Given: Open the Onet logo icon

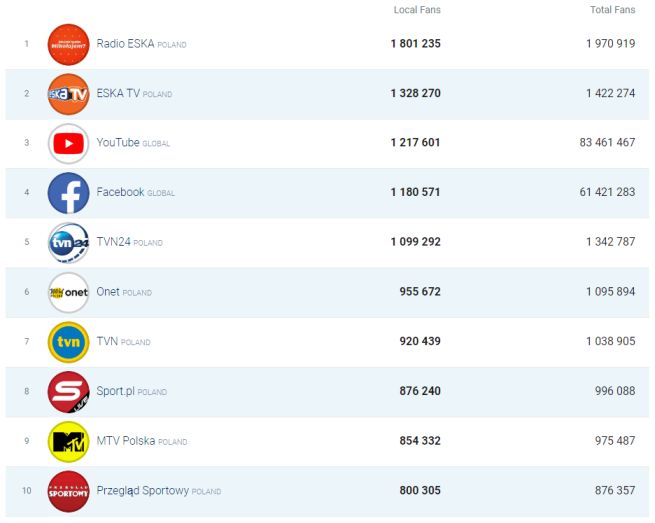Looking at the screenshot, I should tap(68, 293).
